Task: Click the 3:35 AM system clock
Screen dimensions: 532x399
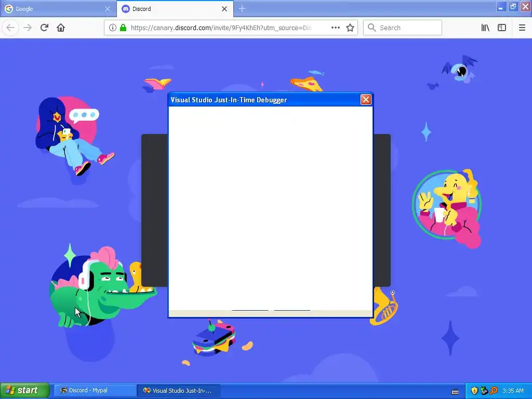Action: 513,391
